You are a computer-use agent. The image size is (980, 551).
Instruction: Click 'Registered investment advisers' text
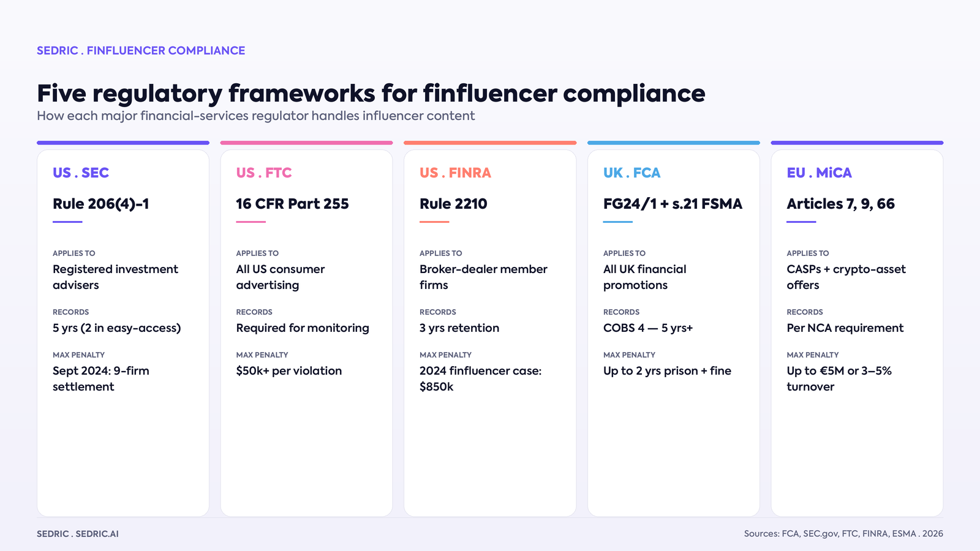[115, 277]
